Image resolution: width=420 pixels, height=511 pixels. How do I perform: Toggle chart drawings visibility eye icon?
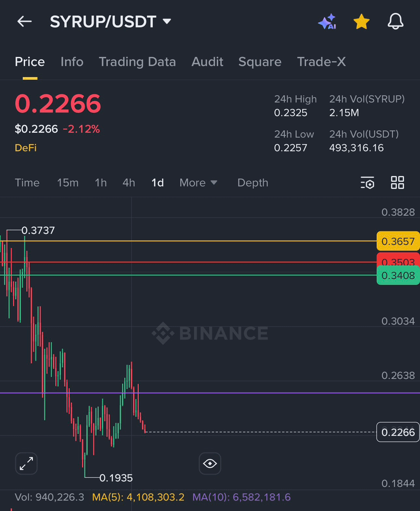click(210, 463)
